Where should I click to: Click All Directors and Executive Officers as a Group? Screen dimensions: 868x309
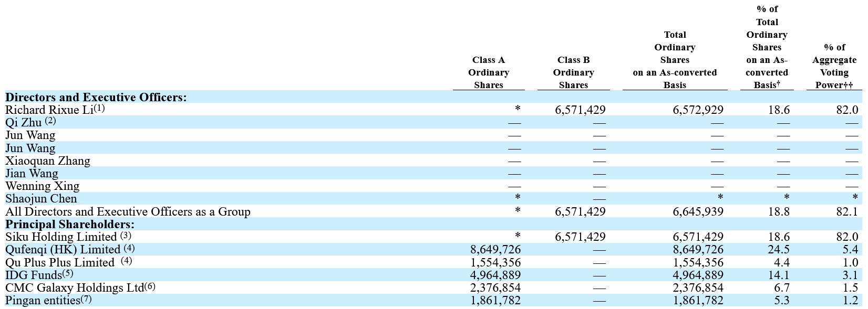(128, 212)
